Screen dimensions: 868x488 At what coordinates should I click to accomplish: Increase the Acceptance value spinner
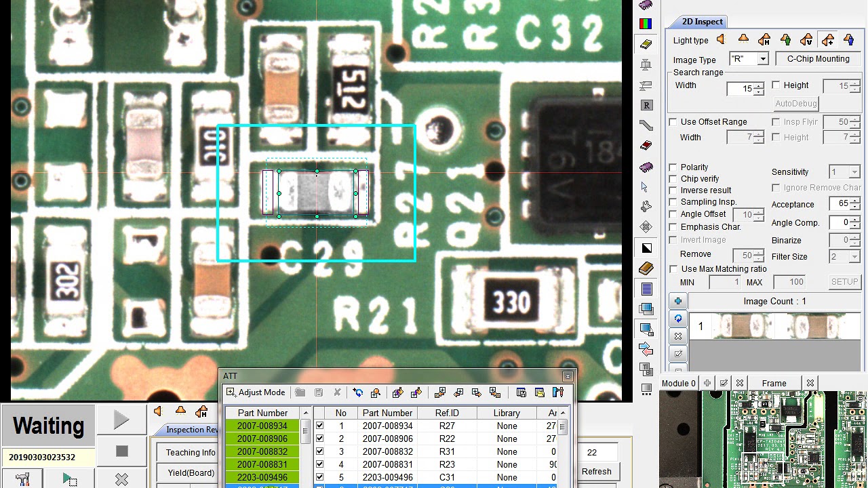(854, 201)
